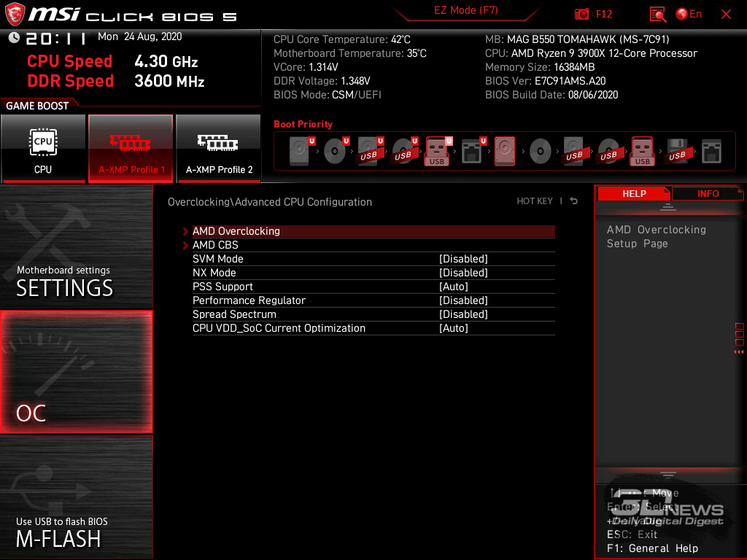Open M-FLASH BIOS update section

point(76,497)
